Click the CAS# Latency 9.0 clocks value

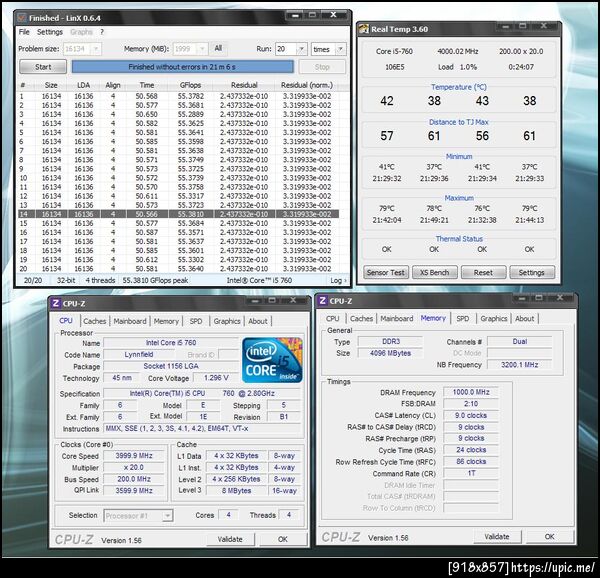tap(471, 415)
